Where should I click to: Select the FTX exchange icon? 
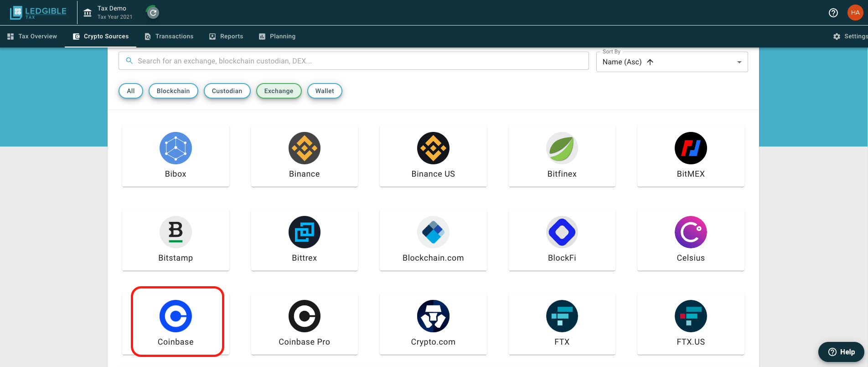(562, 316)
